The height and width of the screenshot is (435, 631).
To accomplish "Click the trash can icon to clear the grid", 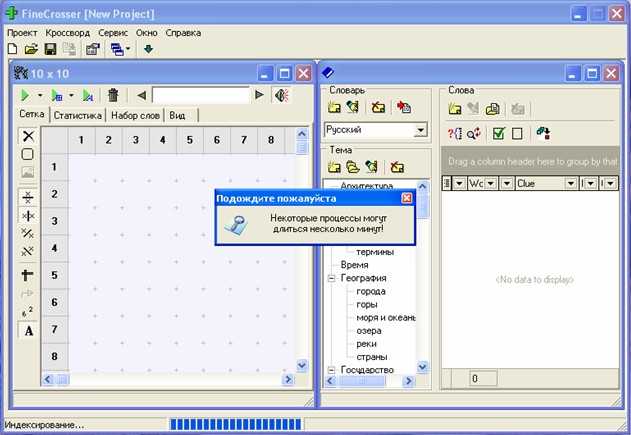I will coord(113,95).
